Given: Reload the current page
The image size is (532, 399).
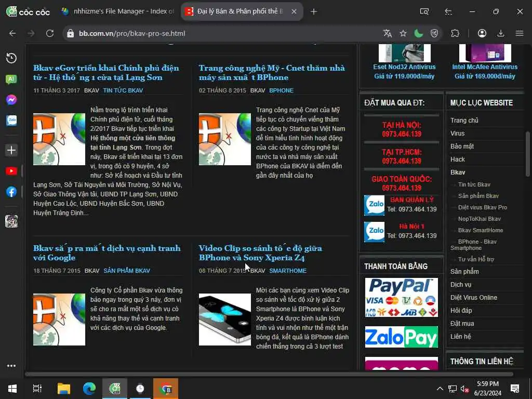Looking at the screenshot, I should pyautogui.click(x=50, y=33).
